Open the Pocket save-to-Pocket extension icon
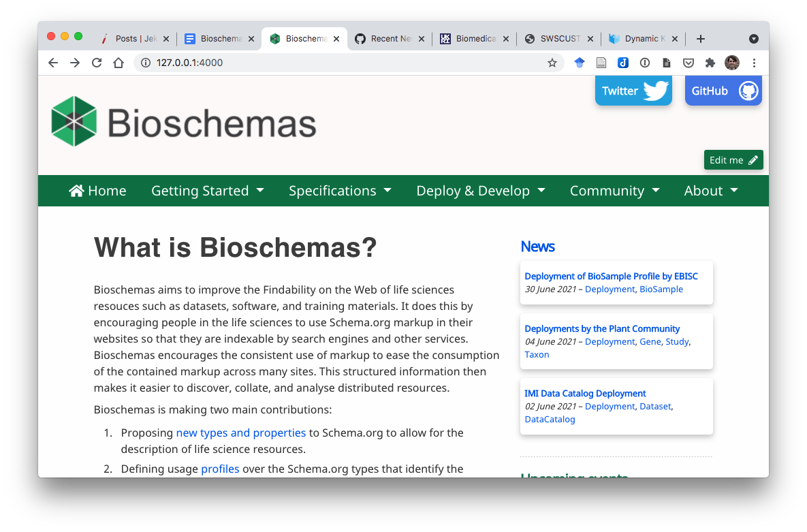 point(689,62)
